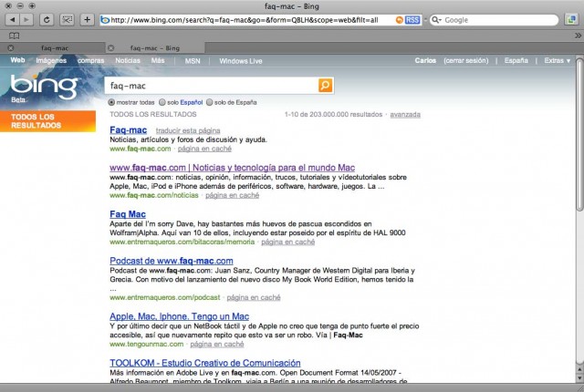Click the scrollbar down arrow
The image size is (584, 392).
pos(579,377)
